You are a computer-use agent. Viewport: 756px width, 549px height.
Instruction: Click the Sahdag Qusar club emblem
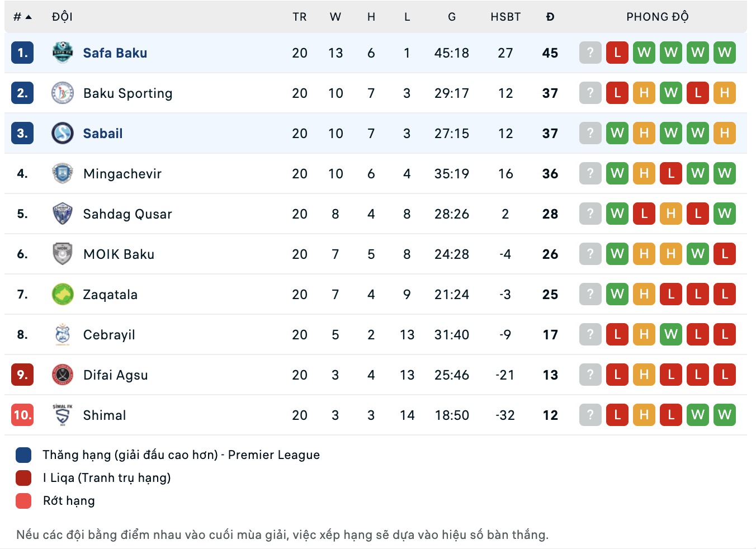coord(62,214)
